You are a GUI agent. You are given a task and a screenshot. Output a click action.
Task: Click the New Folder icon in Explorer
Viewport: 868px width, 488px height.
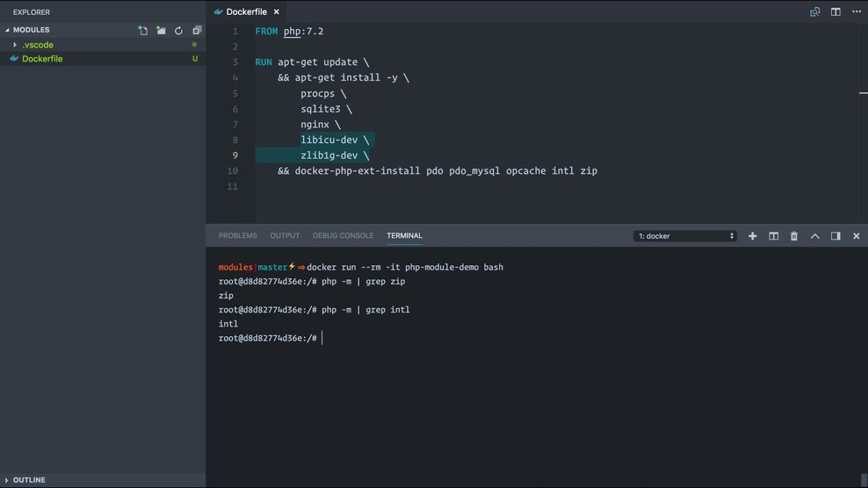[161, 30]
